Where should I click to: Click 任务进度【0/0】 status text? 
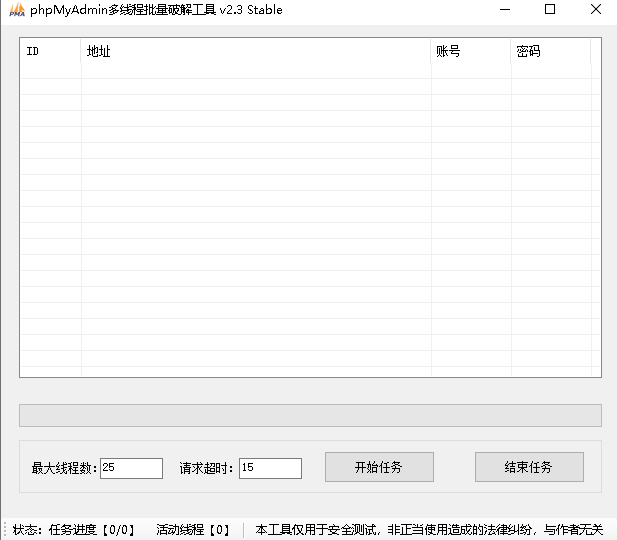(x=92, y=530)
